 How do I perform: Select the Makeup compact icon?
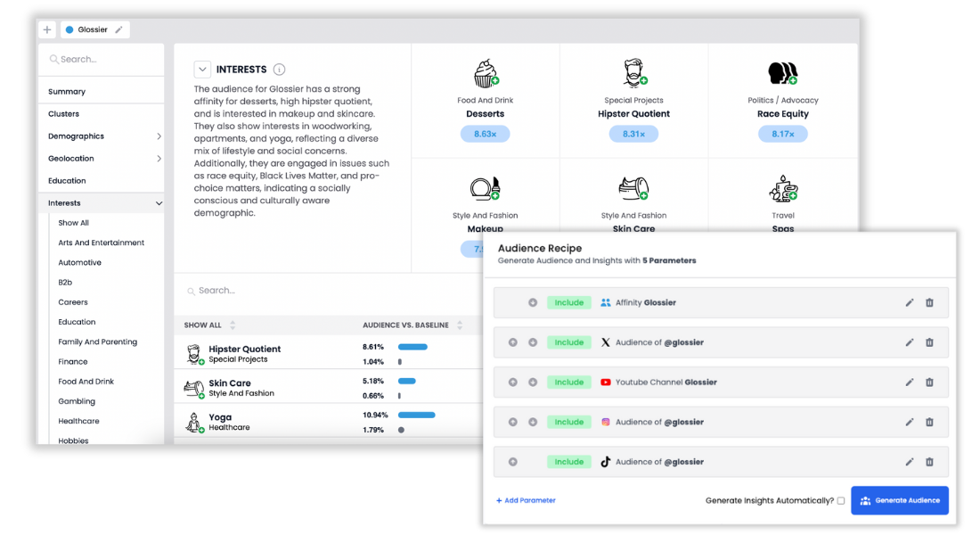[x=486, y=188]
